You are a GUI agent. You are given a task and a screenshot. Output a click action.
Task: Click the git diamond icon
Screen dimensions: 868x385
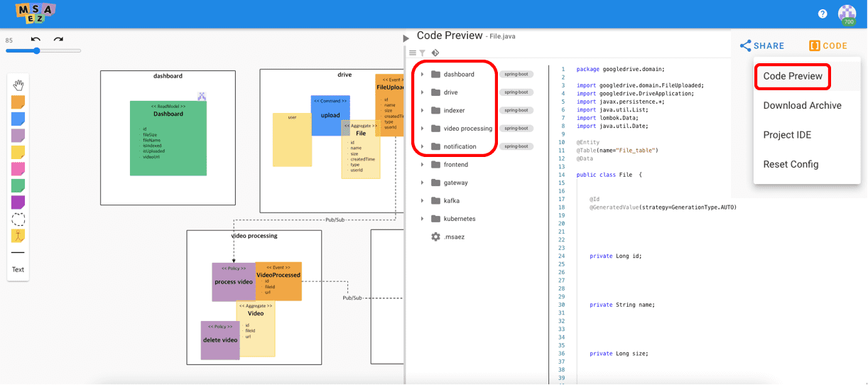[435, 53]
